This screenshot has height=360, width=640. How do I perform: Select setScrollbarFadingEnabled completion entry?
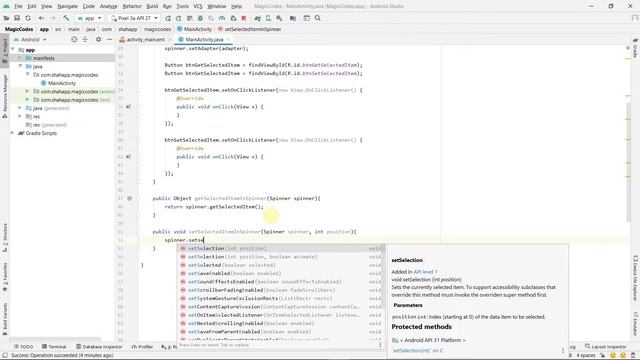click(281, 290)
